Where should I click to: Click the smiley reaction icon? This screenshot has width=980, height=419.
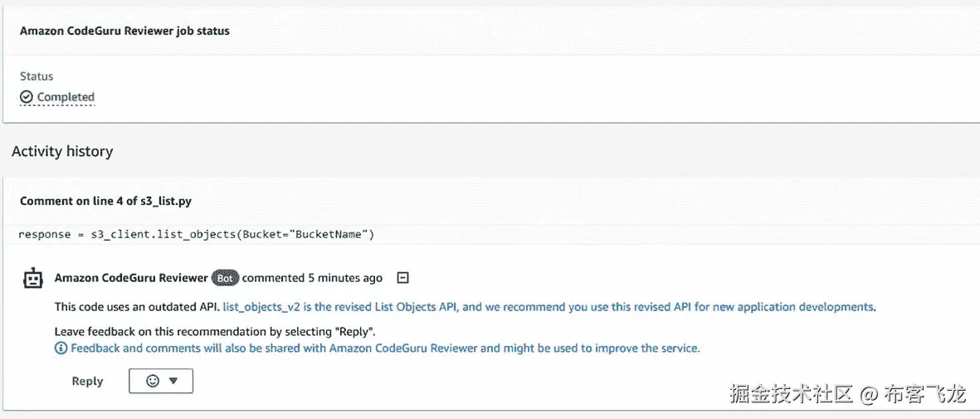tap(152, 381)
